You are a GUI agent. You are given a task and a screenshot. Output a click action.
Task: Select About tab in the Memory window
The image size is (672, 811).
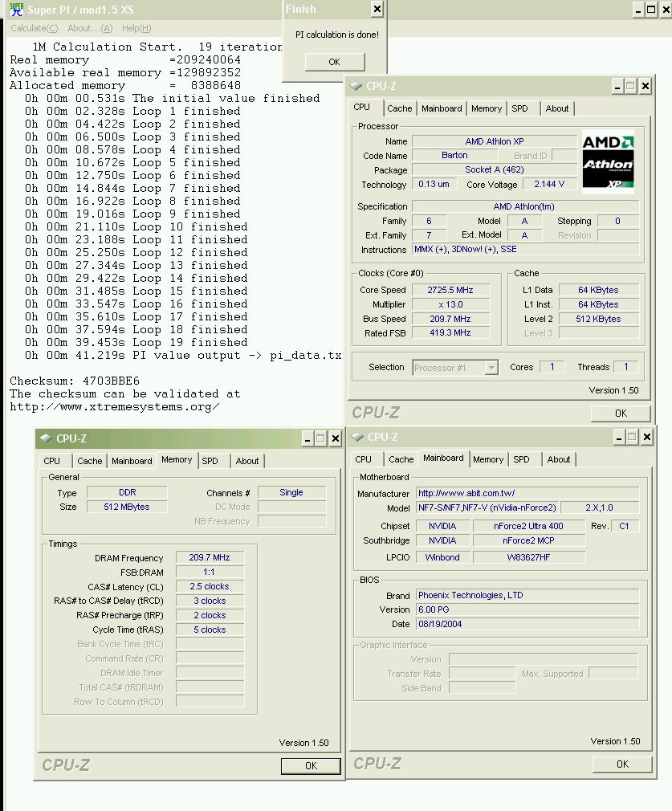(x=247, y=461)
